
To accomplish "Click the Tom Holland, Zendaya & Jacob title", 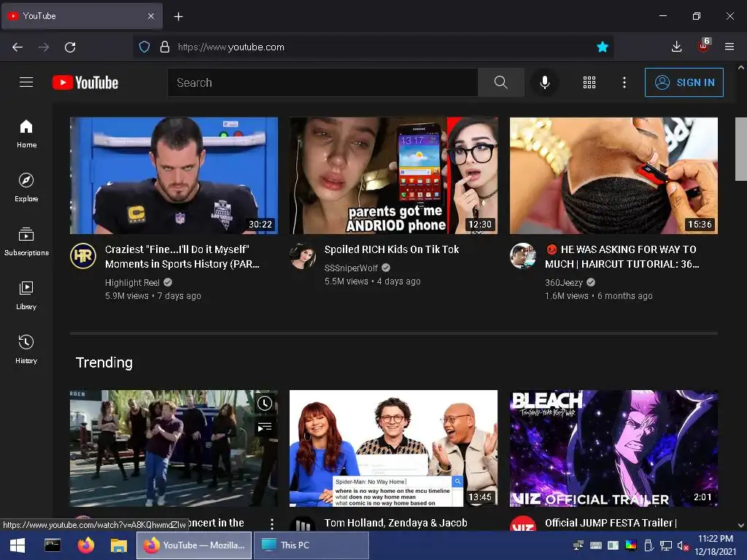I will coord(396,523).
